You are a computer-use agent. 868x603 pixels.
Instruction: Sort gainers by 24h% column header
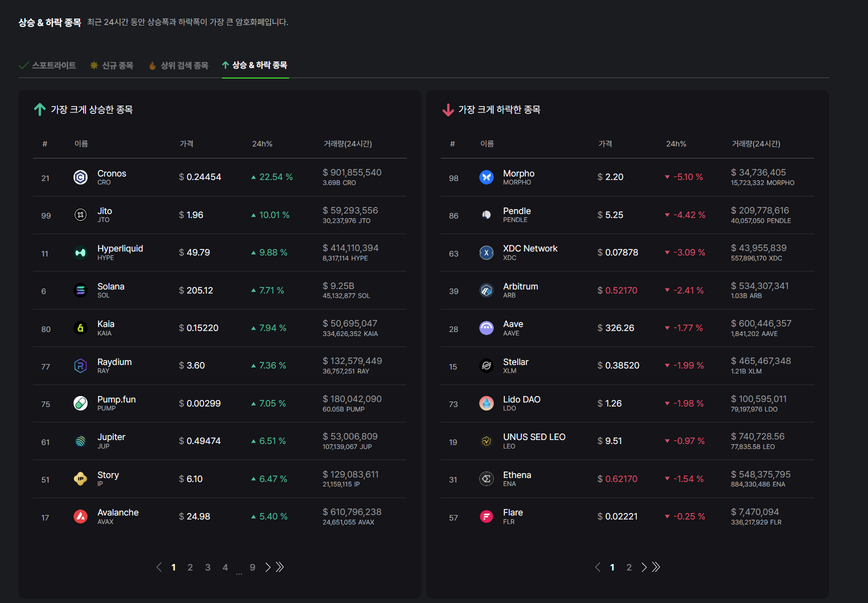pyautogui.click(x=262, y=143)
